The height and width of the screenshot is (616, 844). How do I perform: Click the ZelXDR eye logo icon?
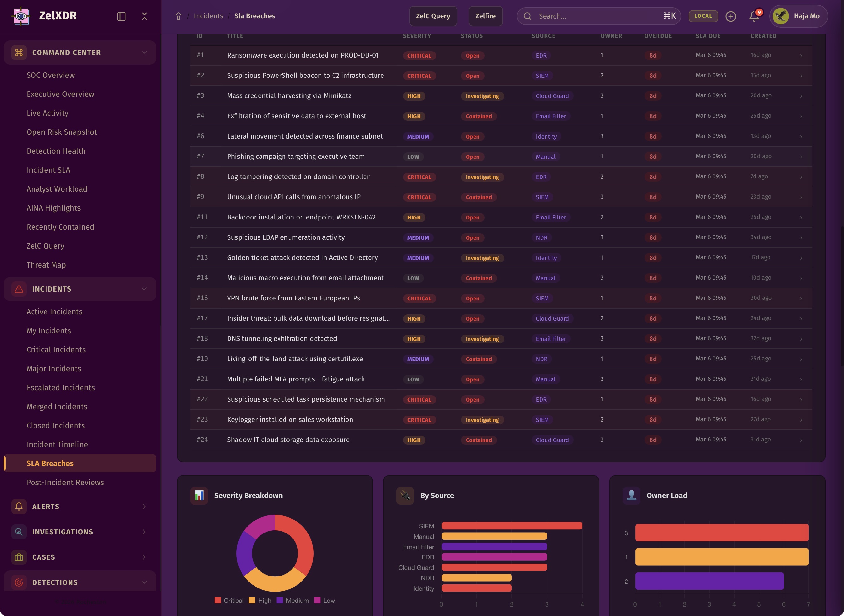pyautogui.click(x=21, y=16)
